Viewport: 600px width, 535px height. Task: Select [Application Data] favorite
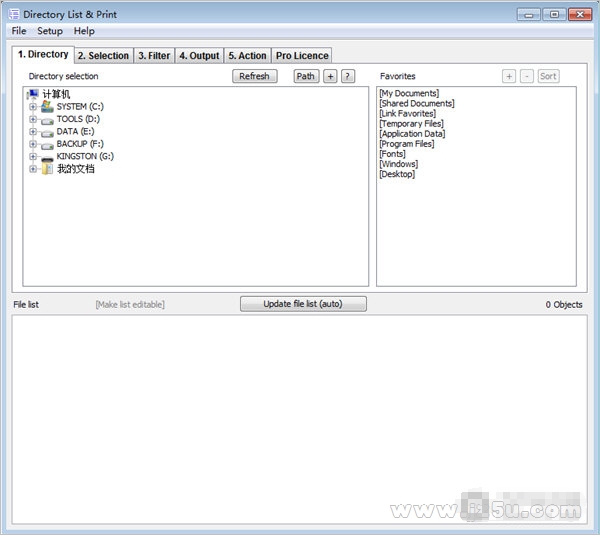pos(412,134)
